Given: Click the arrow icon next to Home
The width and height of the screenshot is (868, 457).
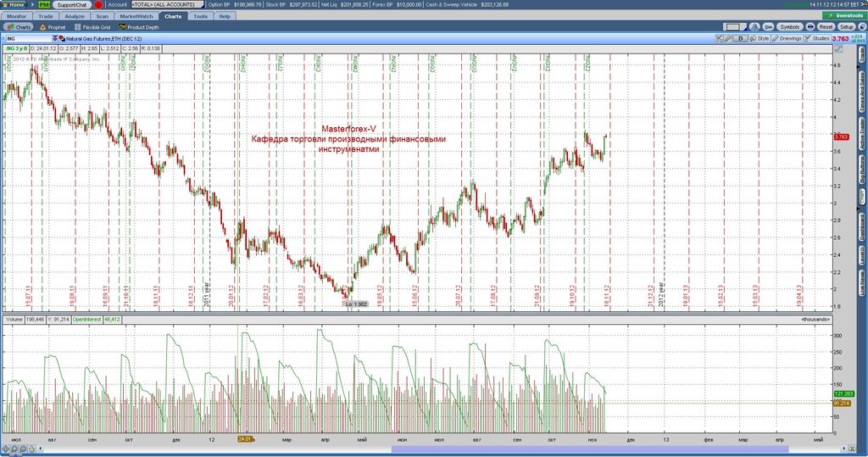Looking at the screenshot, I should click(x=33, y=4).
